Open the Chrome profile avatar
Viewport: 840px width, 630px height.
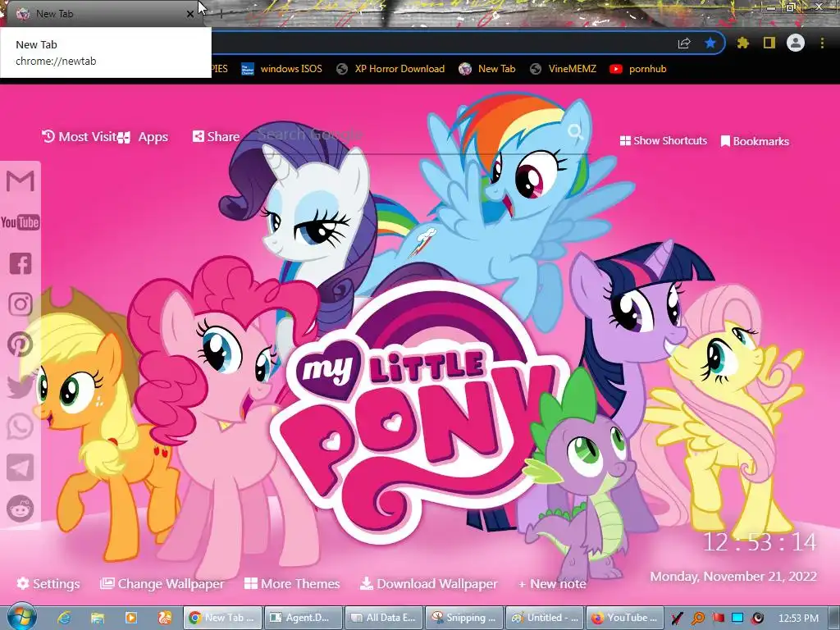pos(796,43)
